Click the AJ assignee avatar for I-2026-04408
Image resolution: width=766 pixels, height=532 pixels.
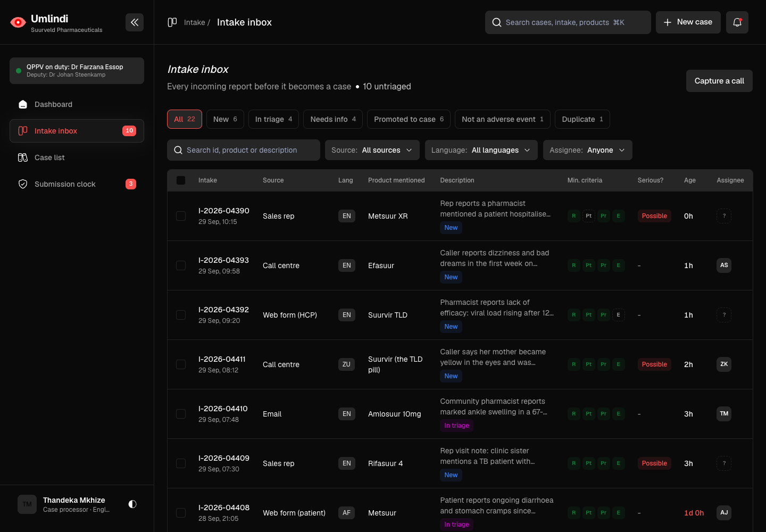(x=724, y=513)
